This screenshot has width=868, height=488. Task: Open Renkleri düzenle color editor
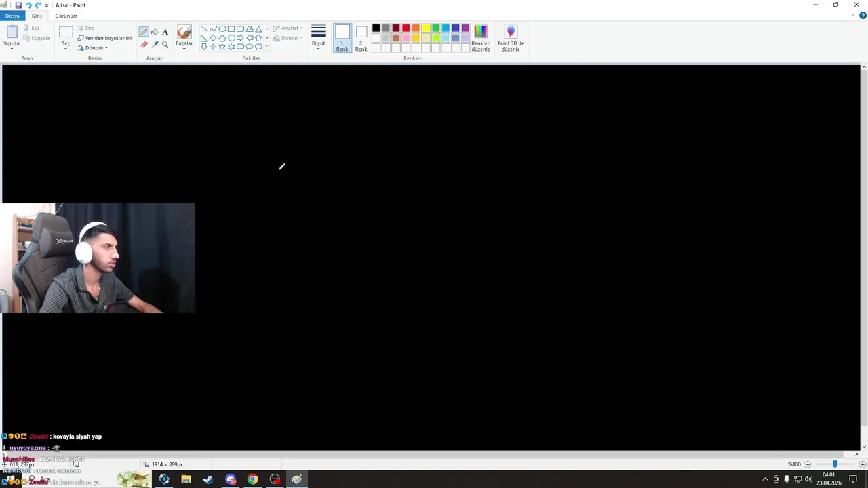481,38
